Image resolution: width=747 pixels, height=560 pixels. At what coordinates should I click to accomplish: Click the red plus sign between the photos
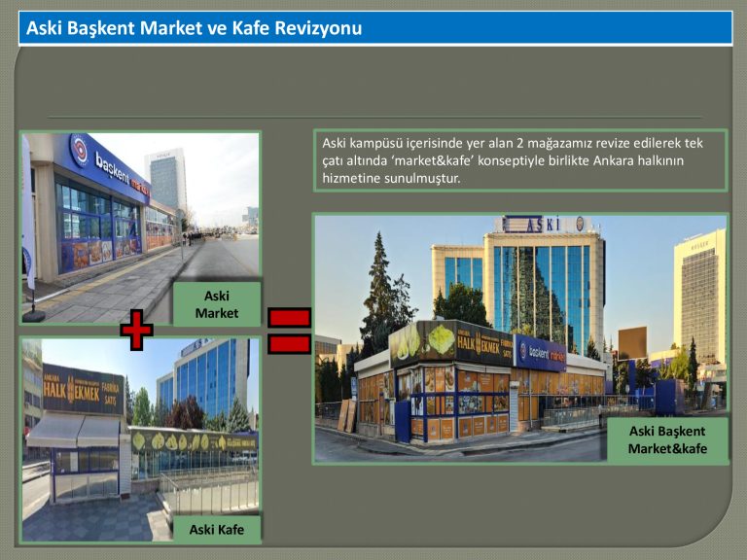(136, 330)
